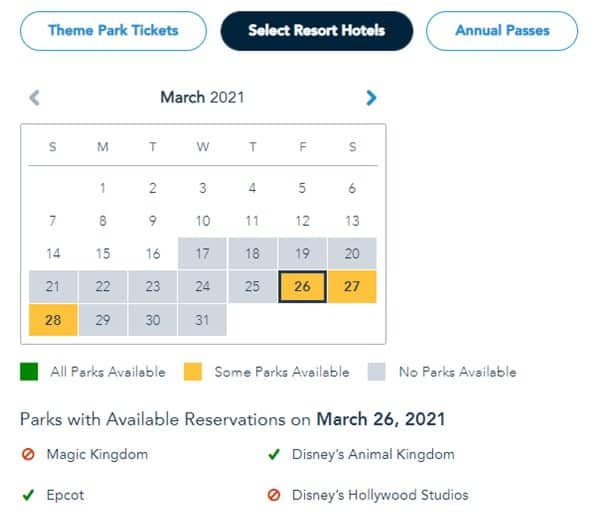Pick March 17 in the calendar
This screenshot has height=523, width=599.
click(202, 253)
